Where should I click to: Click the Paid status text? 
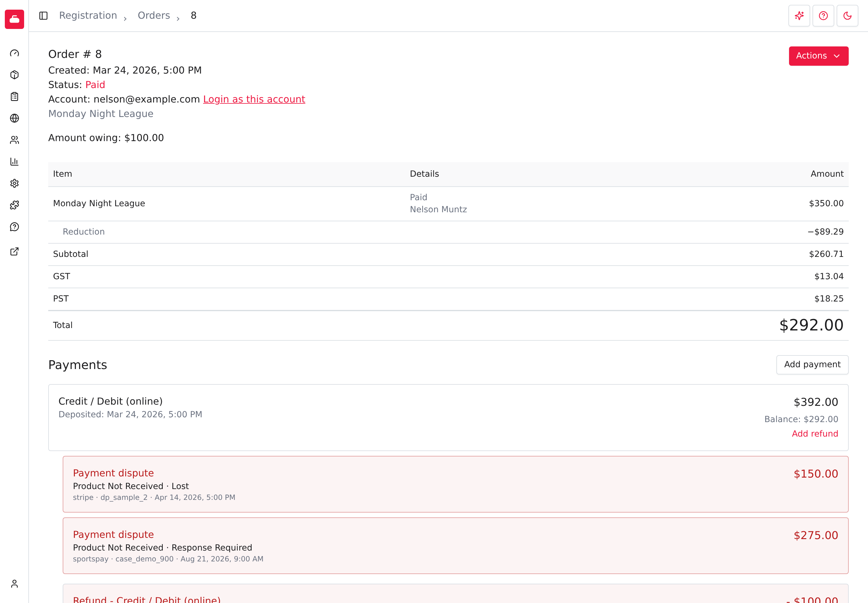point(95,85)
